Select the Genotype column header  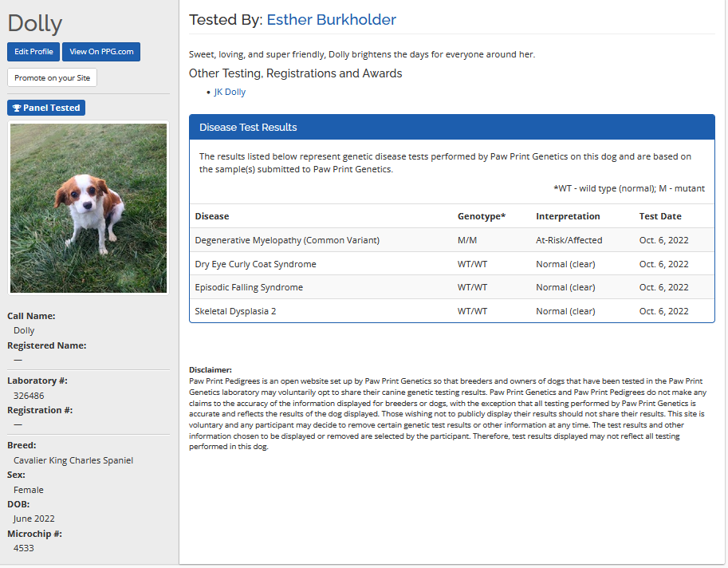point(481,216)
